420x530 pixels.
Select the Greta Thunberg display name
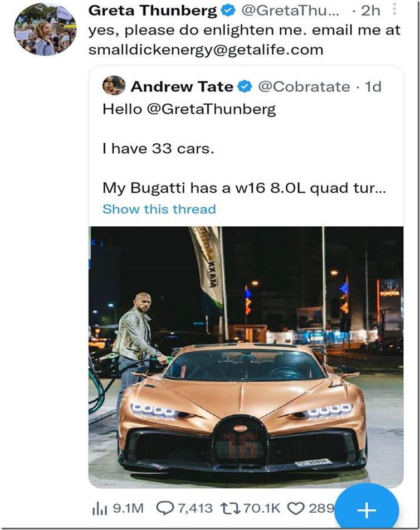pos(153,11)
